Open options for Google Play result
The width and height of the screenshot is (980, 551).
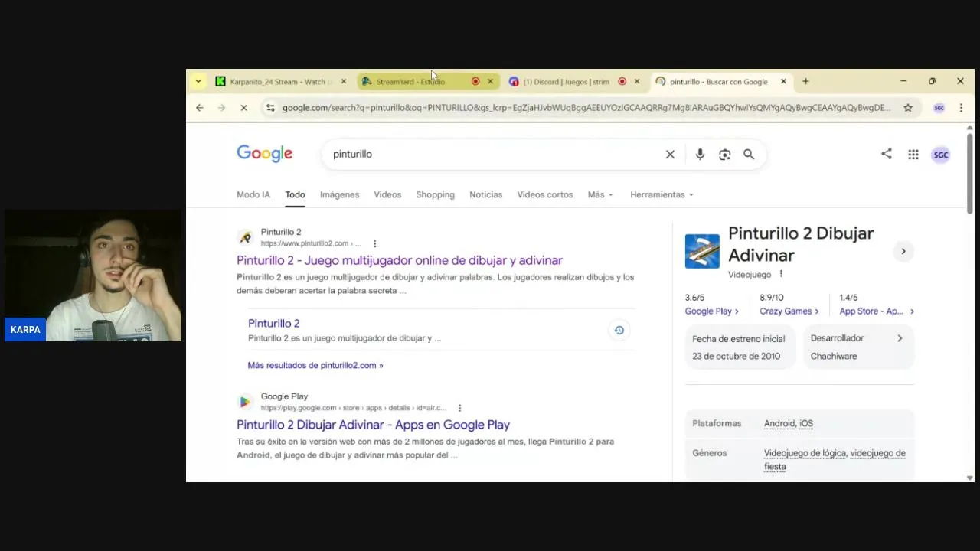click(x=459, y=408)
